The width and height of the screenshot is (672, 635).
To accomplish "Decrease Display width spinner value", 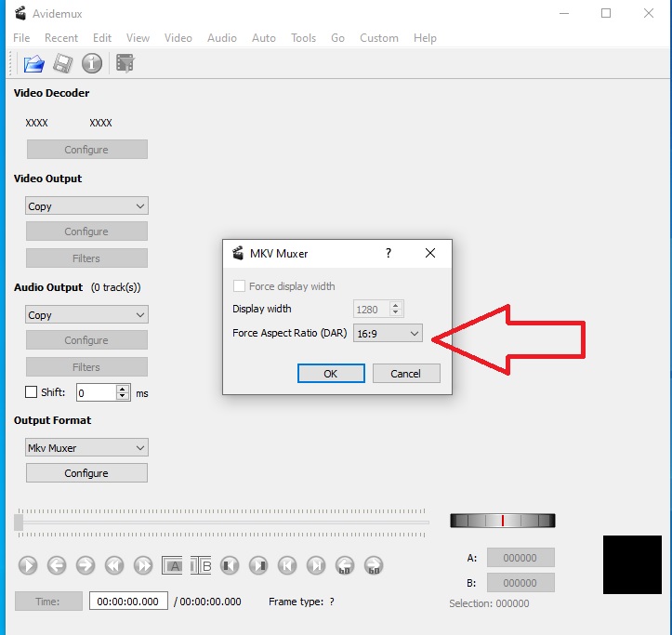I will [x=396, y=312].
